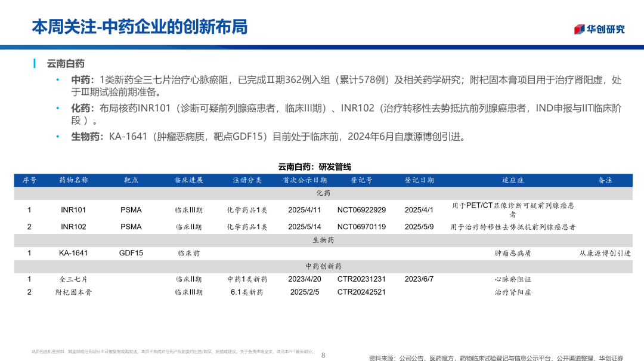Click 临床III期 in the 附杞固本膏 row
644x361 pixels.
(188, 292)
